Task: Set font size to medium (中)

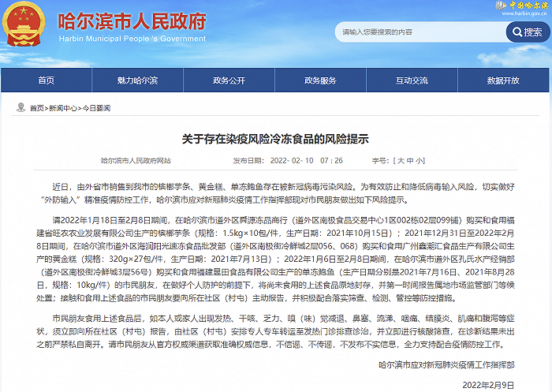Action: [411, 160]
